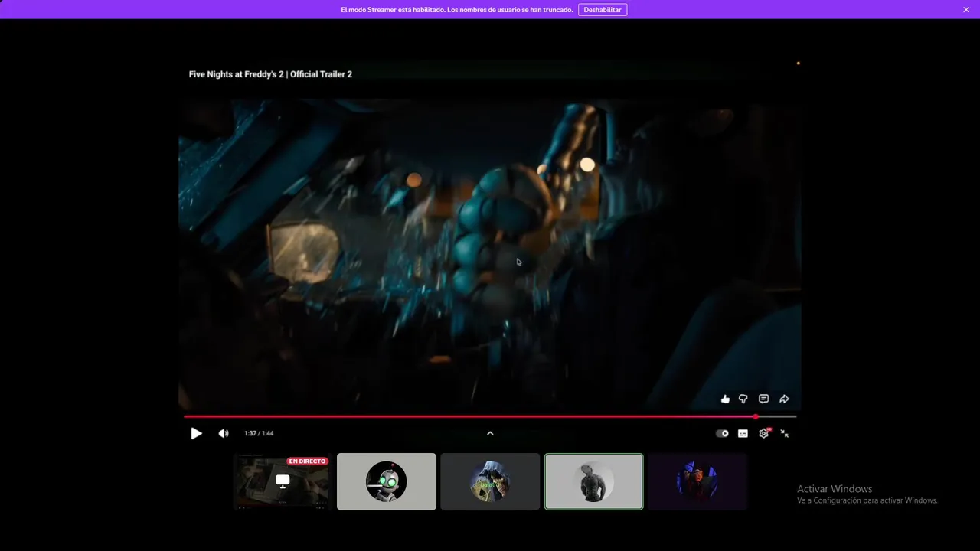The image size is (980, 551).
Task: Click the EN DIRECTO badge
Action: point(307,461)
